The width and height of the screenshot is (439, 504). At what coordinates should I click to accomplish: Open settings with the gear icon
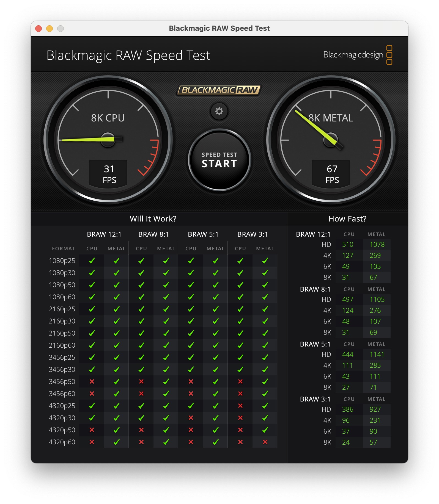pos(219,111)
